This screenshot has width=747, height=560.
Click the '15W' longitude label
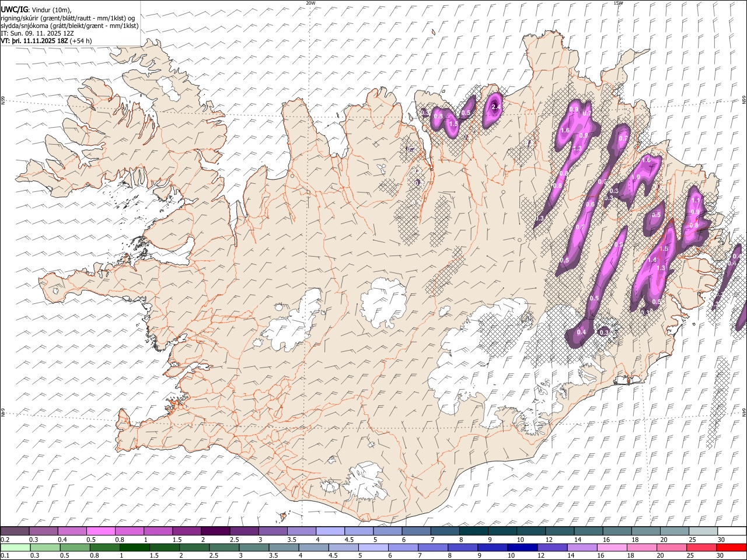(x=618, y=3)
